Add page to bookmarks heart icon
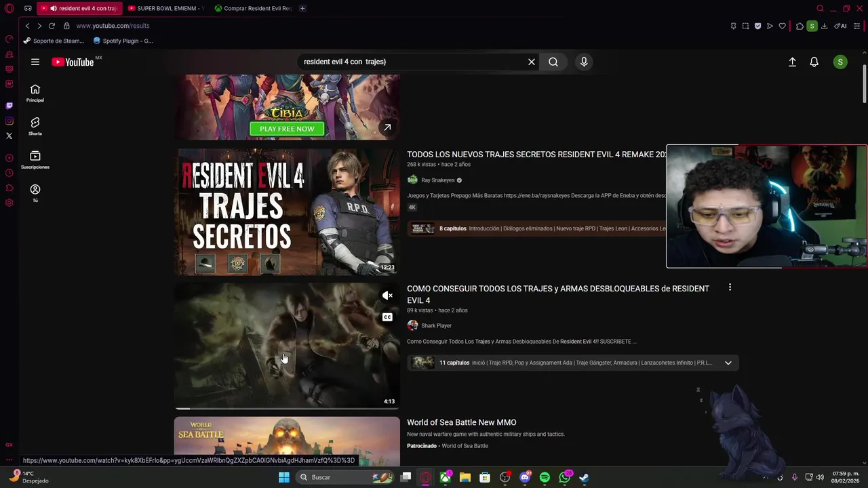This screenshot has height=488, width=868. point(782,26)
